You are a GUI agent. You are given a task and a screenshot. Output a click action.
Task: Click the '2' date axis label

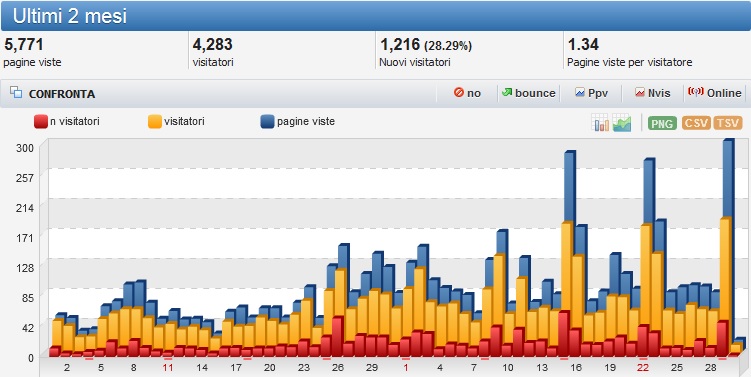[x=66, y=368]
